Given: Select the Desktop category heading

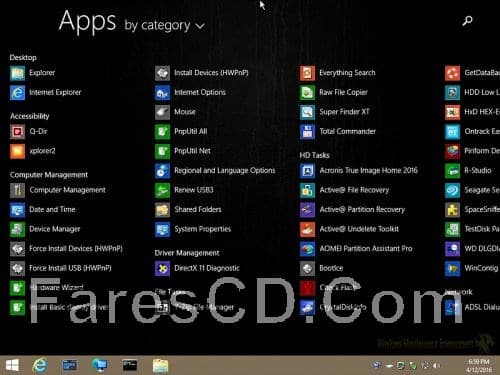Looking at the screenshot, I should [23, 58].
